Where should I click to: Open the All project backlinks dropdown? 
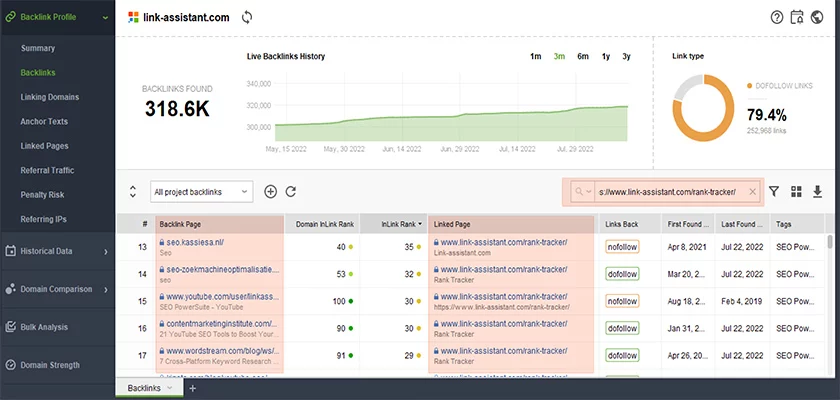coord(201,192)
